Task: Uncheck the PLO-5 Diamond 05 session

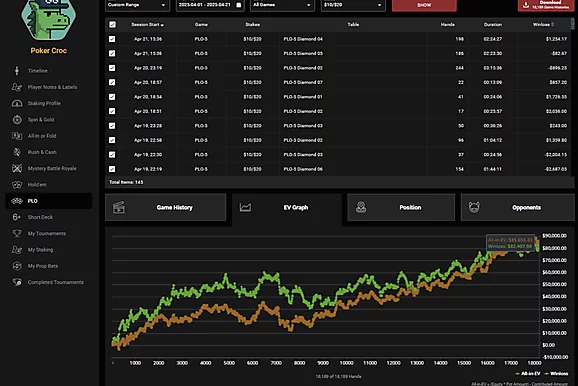Action: click(x=112, y=53)
